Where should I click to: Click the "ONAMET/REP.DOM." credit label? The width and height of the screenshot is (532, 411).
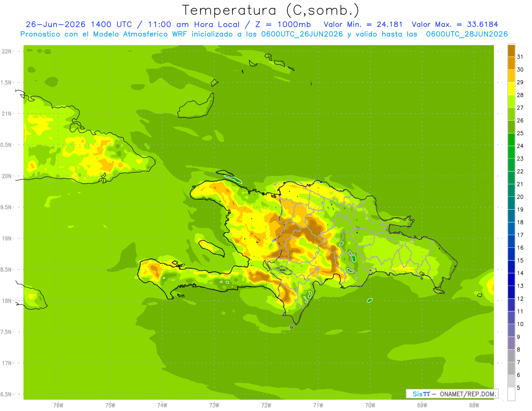pos(468,394)
